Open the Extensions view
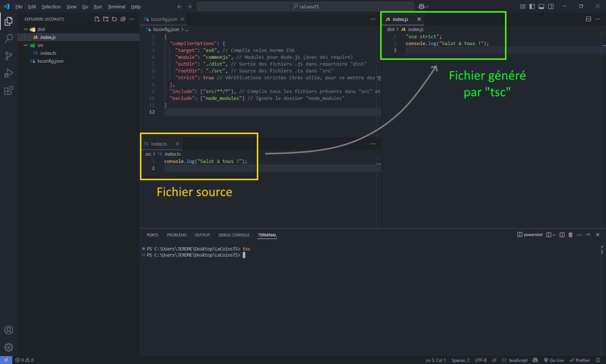This screenshot has width=606, height=364. pos(9,90)
